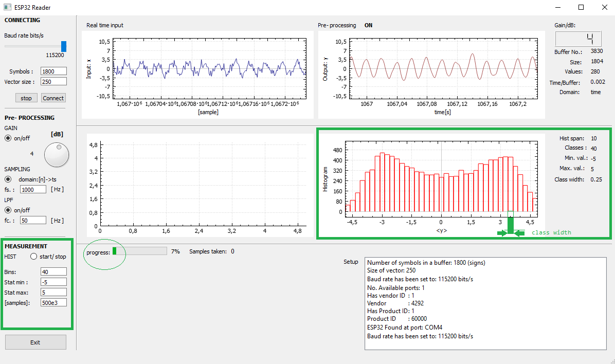Viewport: 615px width, 364px height.
Task: Click the baud rate value 115200
Action: coord(55,55)
